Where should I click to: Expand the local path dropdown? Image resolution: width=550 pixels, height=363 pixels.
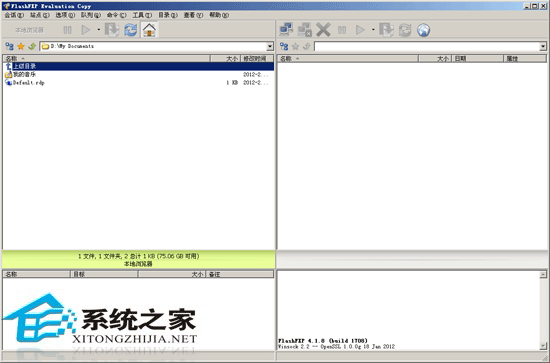[x=270, y=46]
